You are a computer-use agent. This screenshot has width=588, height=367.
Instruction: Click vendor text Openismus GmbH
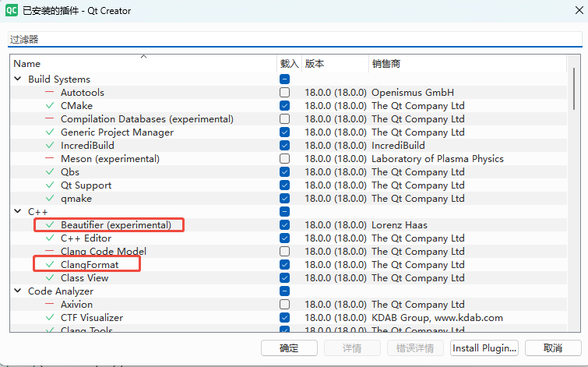pos(413,93)
